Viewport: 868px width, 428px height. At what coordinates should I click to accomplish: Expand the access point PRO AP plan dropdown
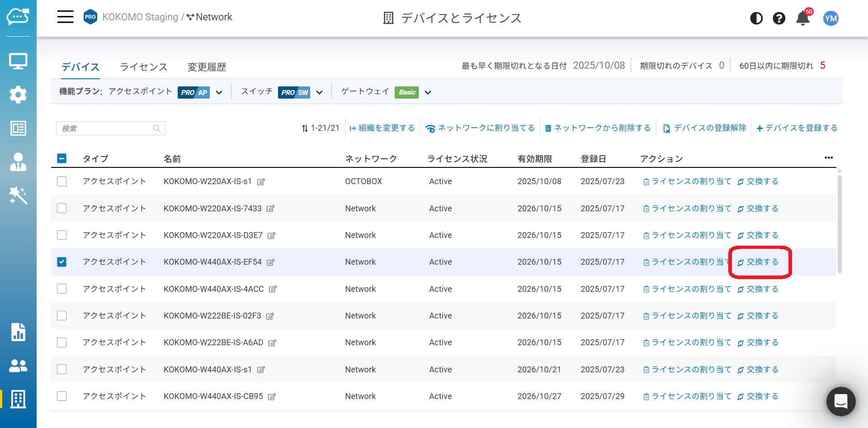point(219,92)
